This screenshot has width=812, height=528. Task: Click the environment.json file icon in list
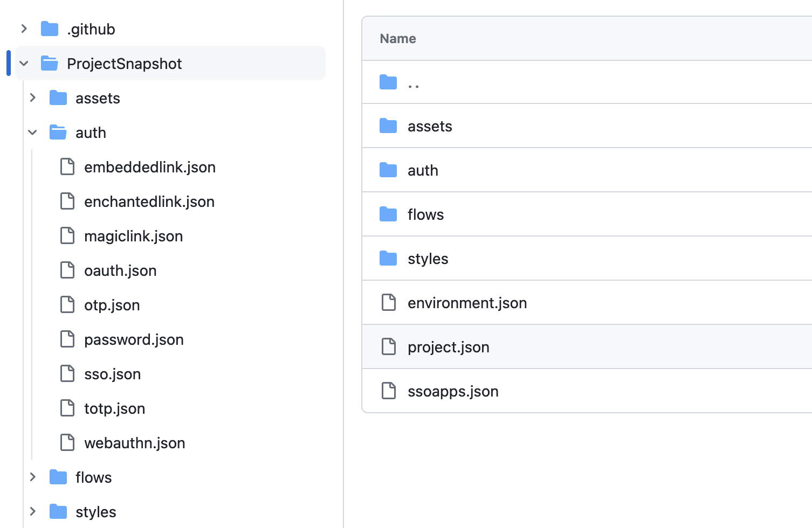[389, 303]
